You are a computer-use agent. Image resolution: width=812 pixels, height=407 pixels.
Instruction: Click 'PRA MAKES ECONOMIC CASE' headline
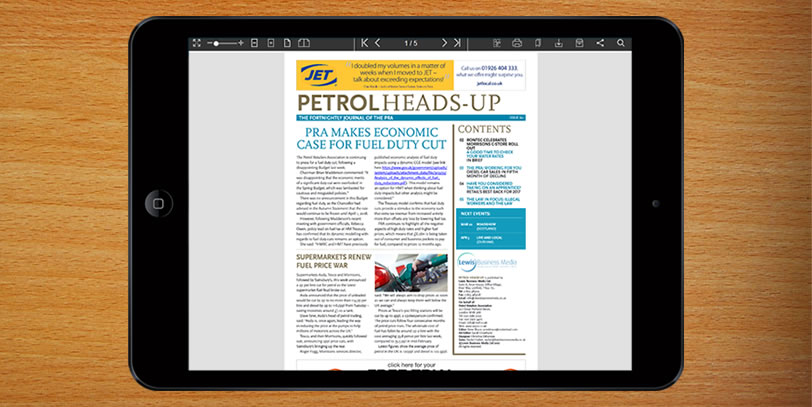point(371,138)
